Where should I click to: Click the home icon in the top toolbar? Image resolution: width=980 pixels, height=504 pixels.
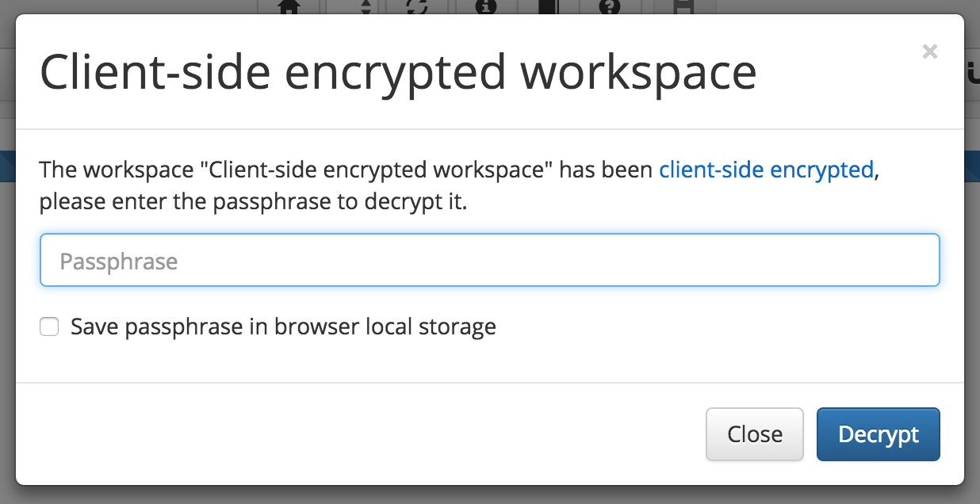(x=291, y=6)
